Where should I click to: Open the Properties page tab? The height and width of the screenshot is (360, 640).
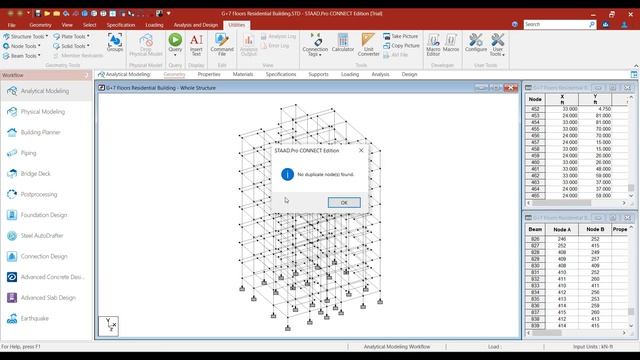pos(209,74)
